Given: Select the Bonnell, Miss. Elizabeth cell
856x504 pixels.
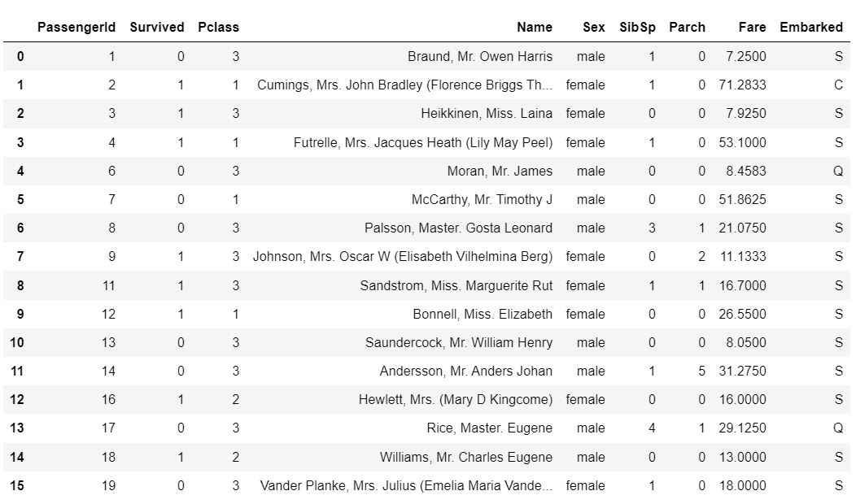Looking at the screenshot, I should (482, 314).
